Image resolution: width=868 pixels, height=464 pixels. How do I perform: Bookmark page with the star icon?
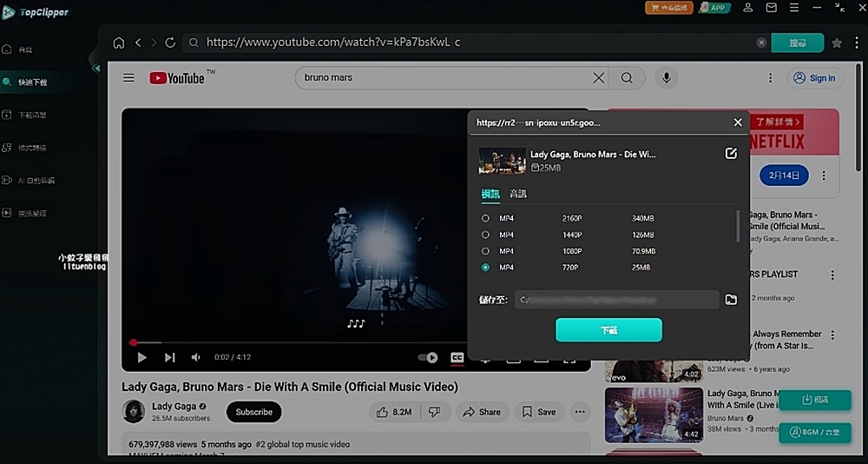[x=837, y=43]
